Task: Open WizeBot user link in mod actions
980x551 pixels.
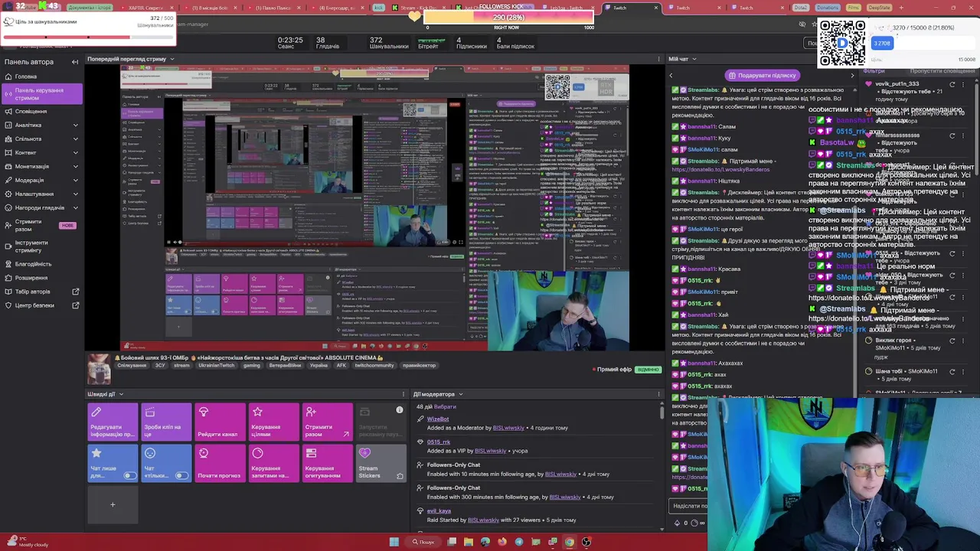Action: coord(438,419)
